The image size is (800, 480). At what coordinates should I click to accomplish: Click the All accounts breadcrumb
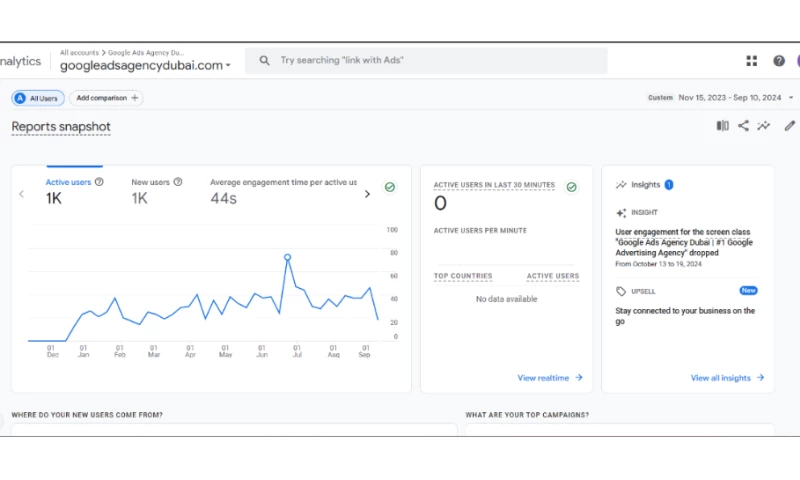click(x=79, y=53)
